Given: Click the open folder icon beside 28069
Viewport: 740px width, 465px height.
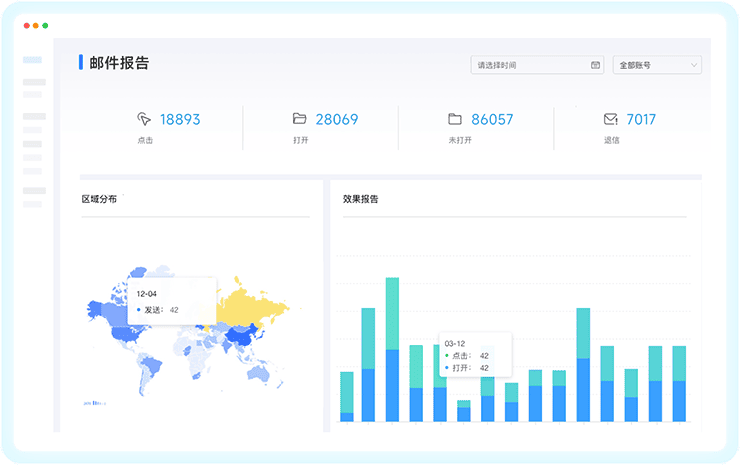Looking at the screenshot, I should coord(299,119).
